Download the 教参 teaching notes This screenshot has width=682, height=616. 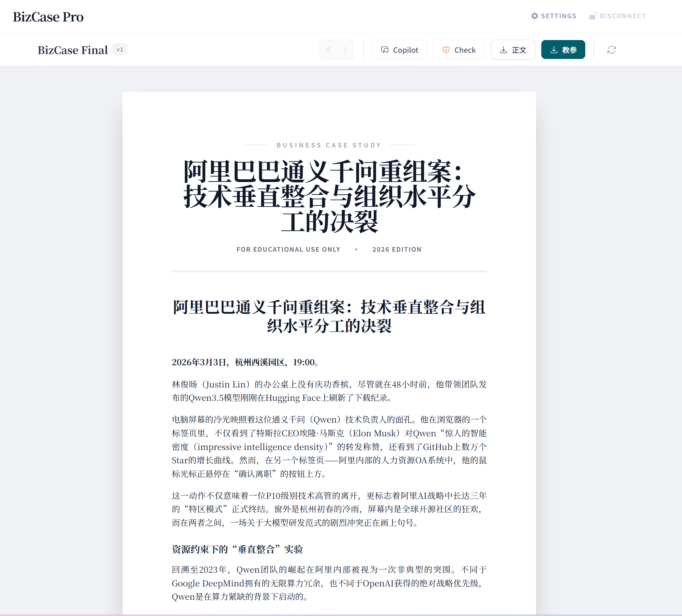pos(563,50)
